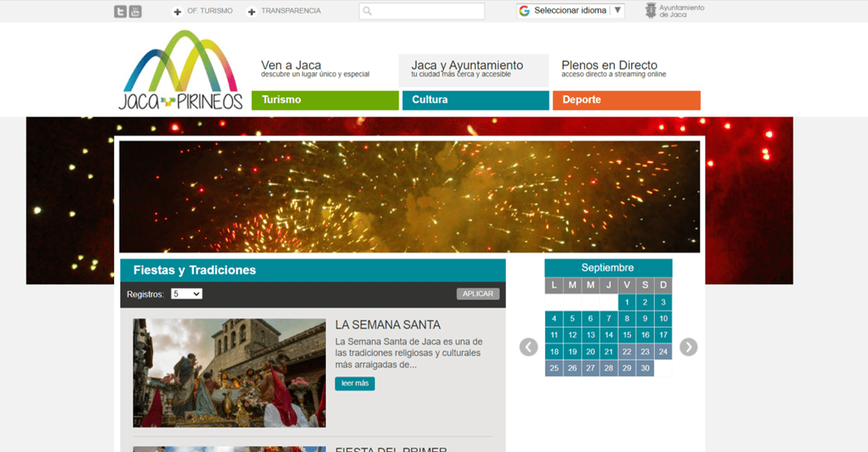The image size is (868, 452).
Task: Click the Septiembre calendar header
Action: pyautogui.click(x=608, y=268)
